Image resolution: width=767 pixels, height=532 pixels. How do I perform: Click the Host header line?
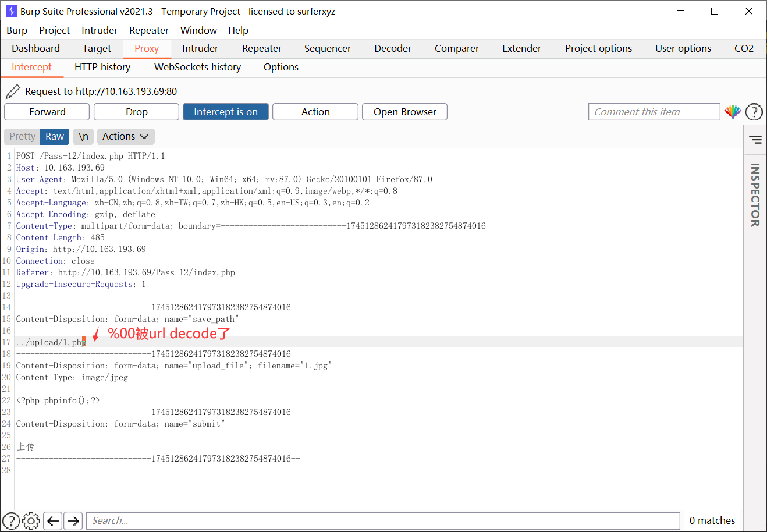click(x=61, y=168)
